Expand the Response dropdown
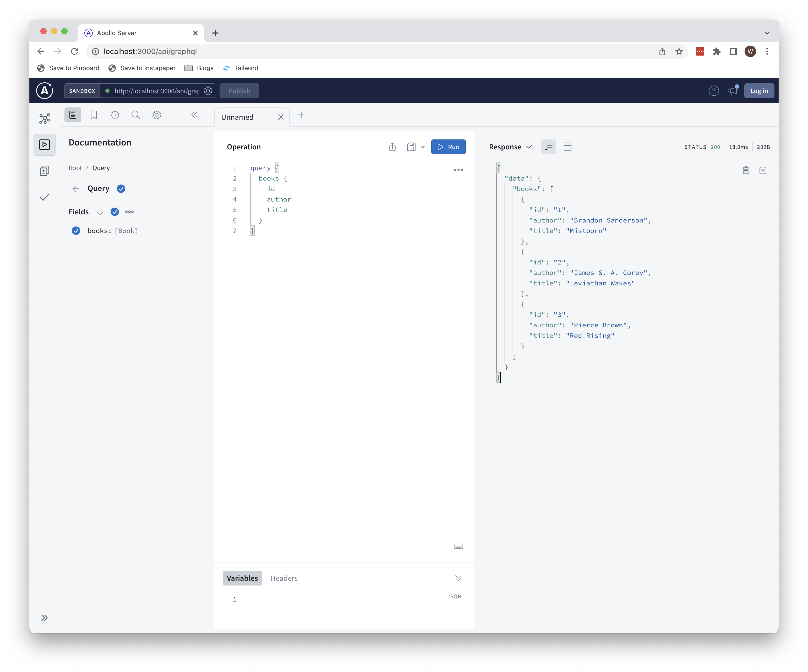The image size is (808, 672). [x=511, y=147]
